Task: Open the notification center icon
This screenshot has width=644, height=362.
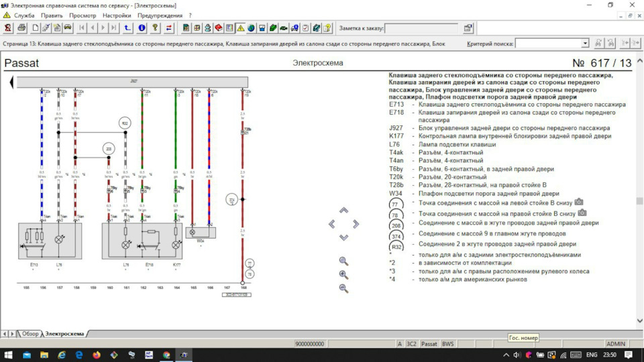Action: [629, 355]
